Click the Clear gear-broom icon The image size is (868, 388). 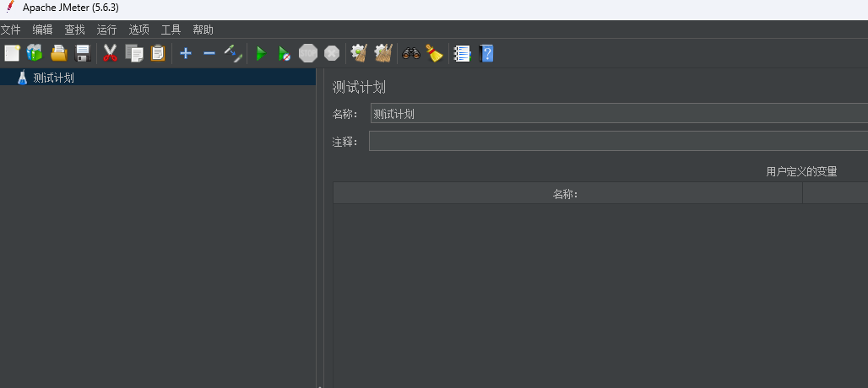tap(359, 54)
